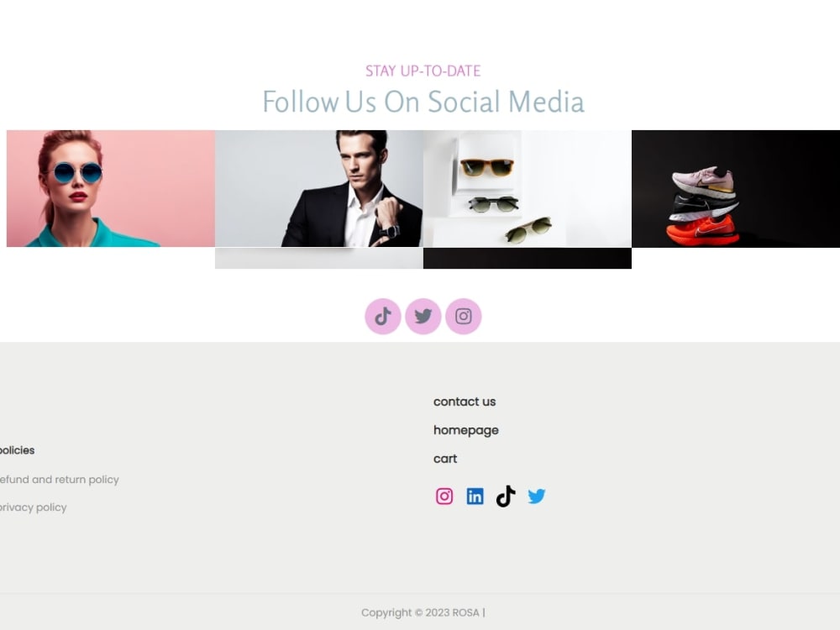Open the blue Twitter bird in footer

point(536,496)
